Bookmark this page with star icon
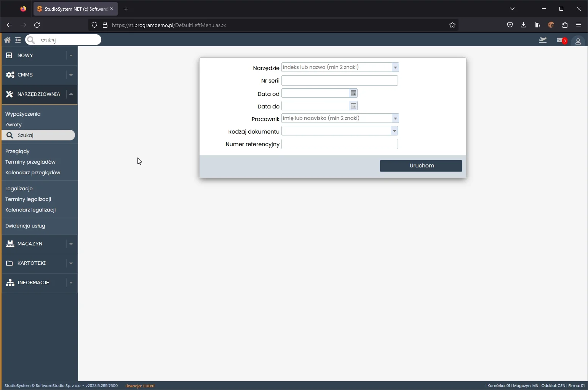Viewport: 588px width, 390px height. point(452,25)
